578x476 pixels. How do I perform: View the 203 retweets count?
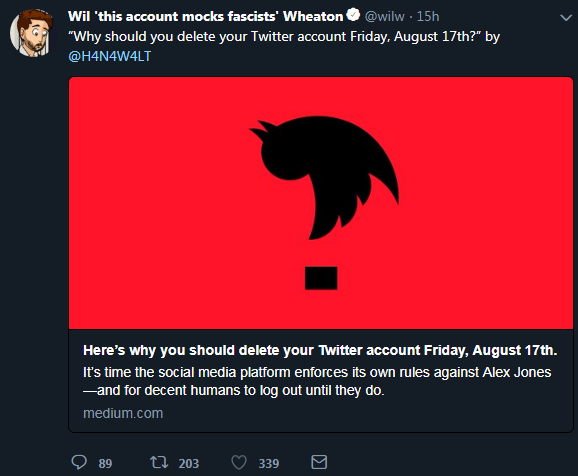pyautogui.click(x=189, y=463)
